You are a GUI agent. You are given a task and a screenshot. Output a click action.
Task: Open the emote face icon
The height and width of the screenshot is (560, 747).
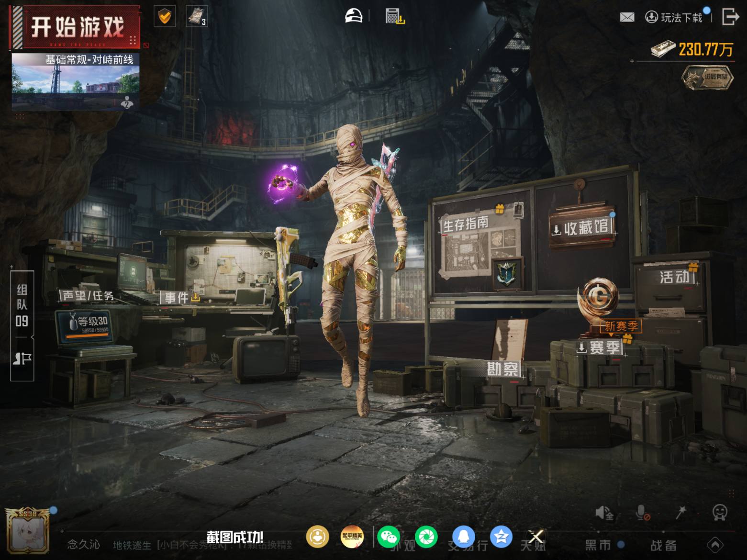[x=719, y=513]
